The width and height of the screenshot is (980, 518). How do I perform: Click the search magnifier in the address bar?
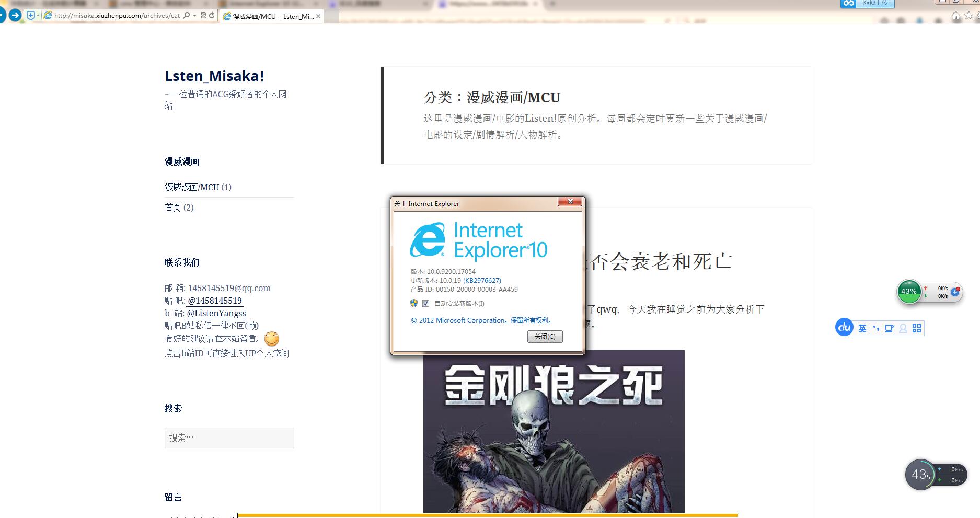click(187, 16)
